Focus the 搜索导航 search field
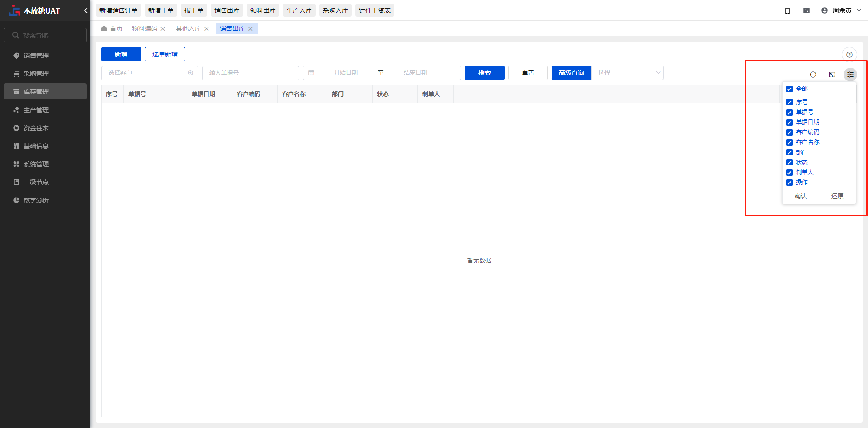 [x=45, y=35]
